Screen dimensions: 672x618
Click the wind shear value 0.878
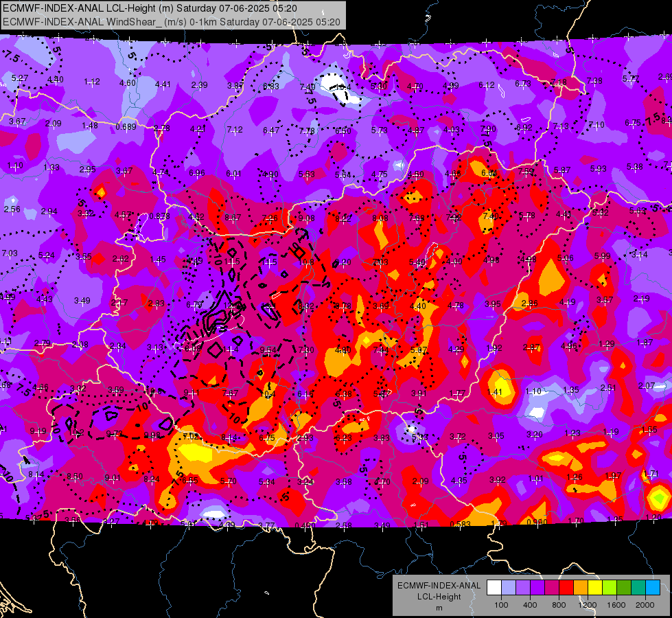[x=159, y=216]
